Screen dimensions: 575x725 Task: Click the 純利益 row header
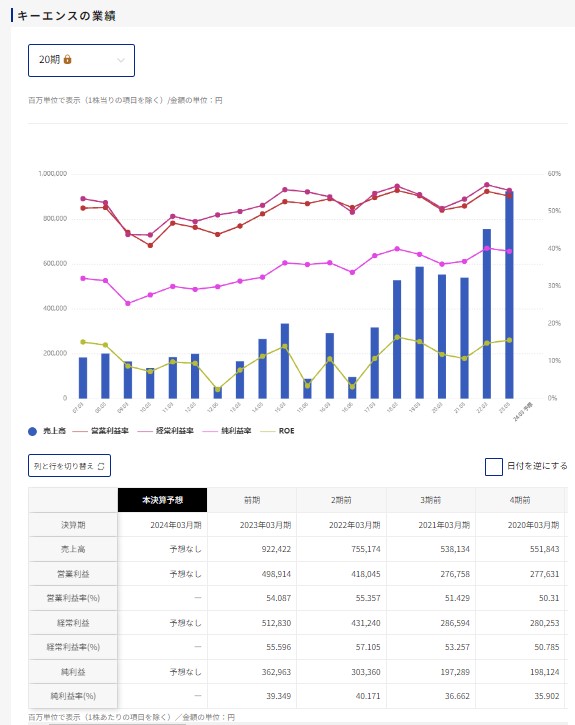[73, 672]
